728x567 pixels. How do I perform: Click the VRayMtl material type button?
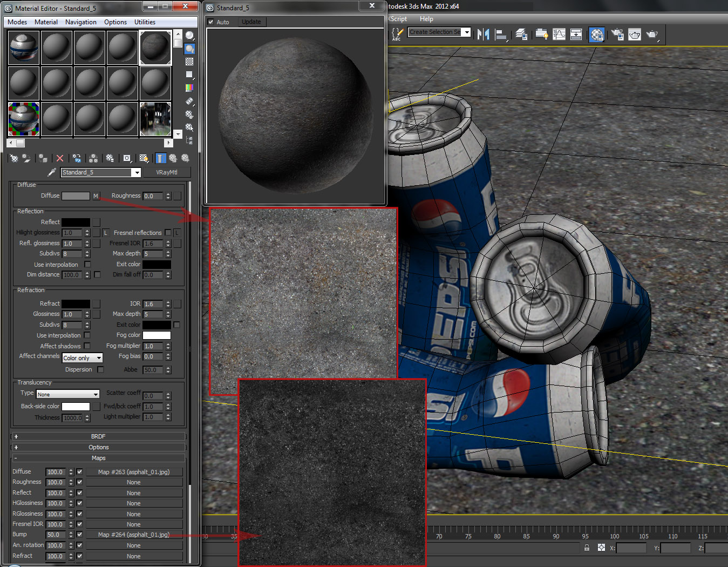(167, 172)
